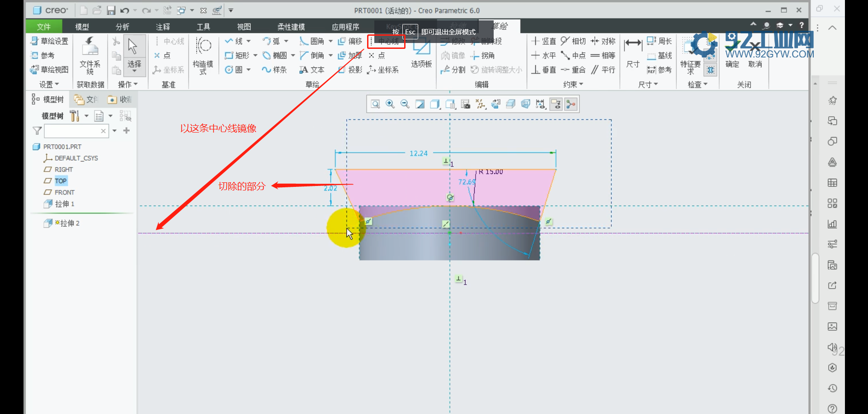Apply the Coincident (重合) constraint
868x414 pixels.
(573, 70)
